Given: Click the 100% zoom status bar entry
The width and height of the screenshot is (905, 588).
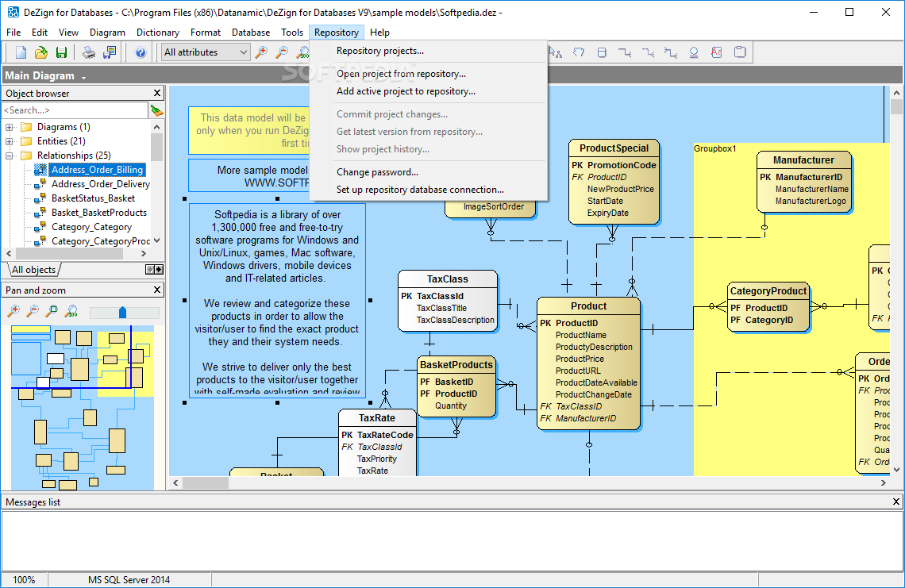Looking at the screenshot, I should [25, 580].
